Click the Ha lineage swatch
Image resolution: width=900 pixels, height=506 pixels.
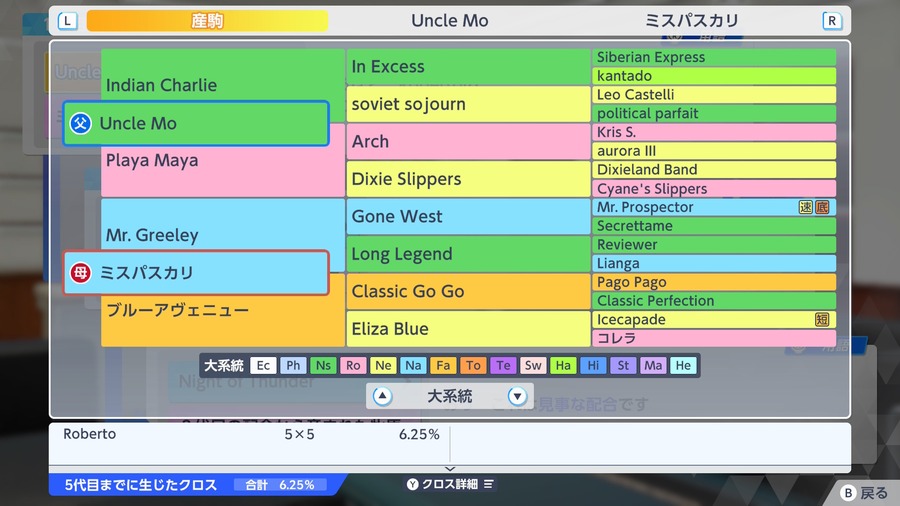(x=563, y=365)
